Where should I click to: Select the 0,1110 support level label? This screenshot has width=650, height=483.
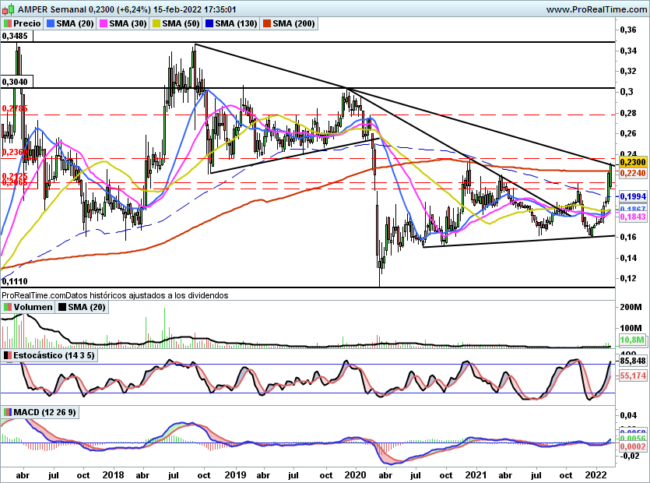coord(15,282)
